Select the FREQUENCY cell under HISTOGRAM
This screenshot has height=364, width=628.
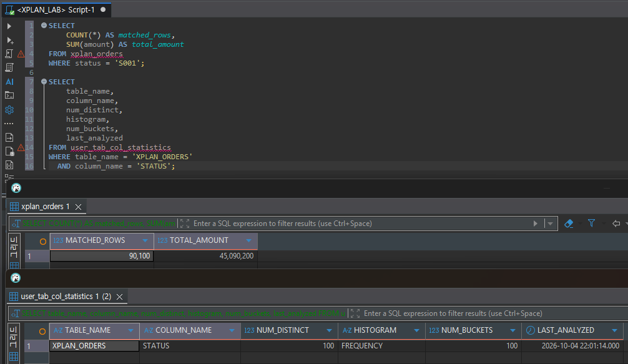click(381, 346)
